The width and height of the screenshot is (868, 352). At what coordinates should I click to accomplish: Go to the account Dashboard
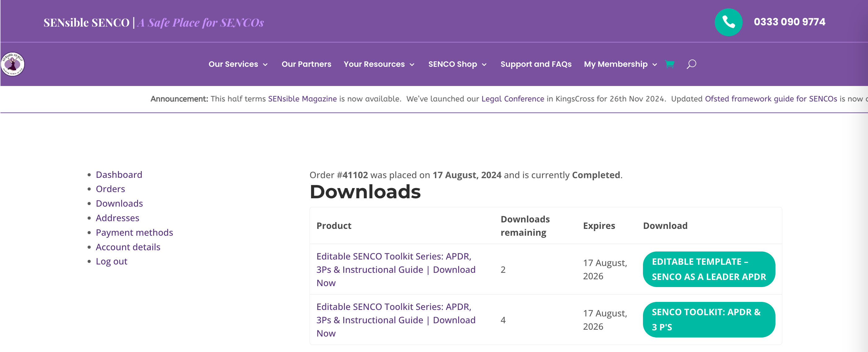(119, 174)
